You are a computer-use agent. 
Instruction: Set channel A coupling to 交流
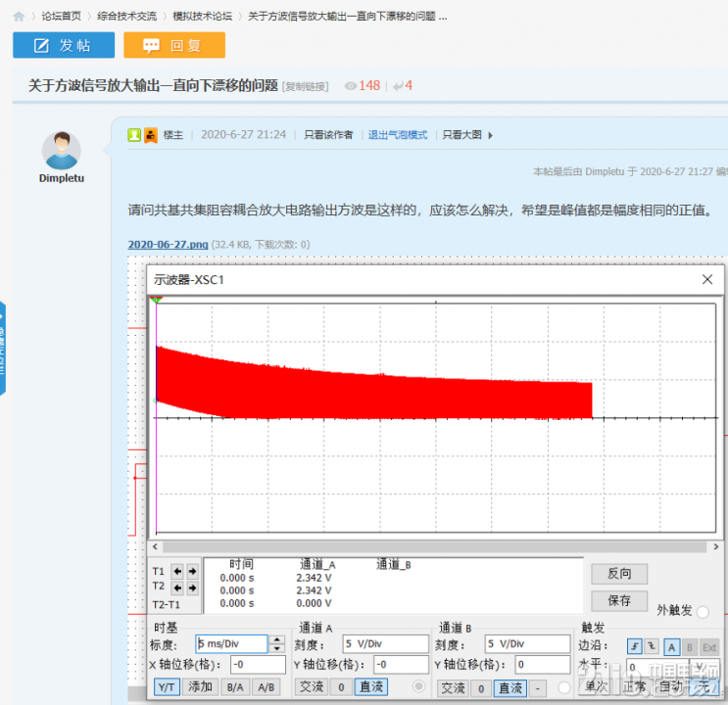point(312,687)
